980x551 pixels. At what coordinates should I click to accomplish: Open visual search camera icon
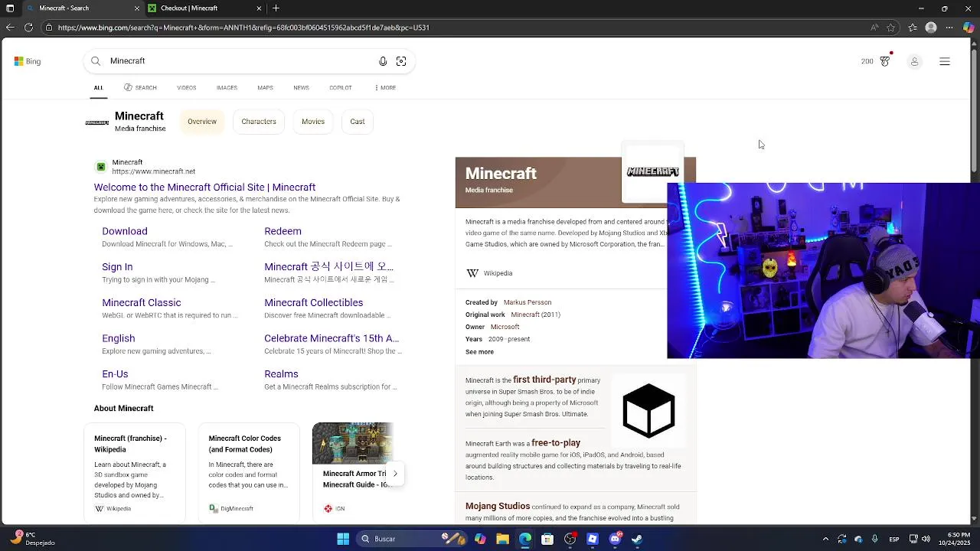401,61
